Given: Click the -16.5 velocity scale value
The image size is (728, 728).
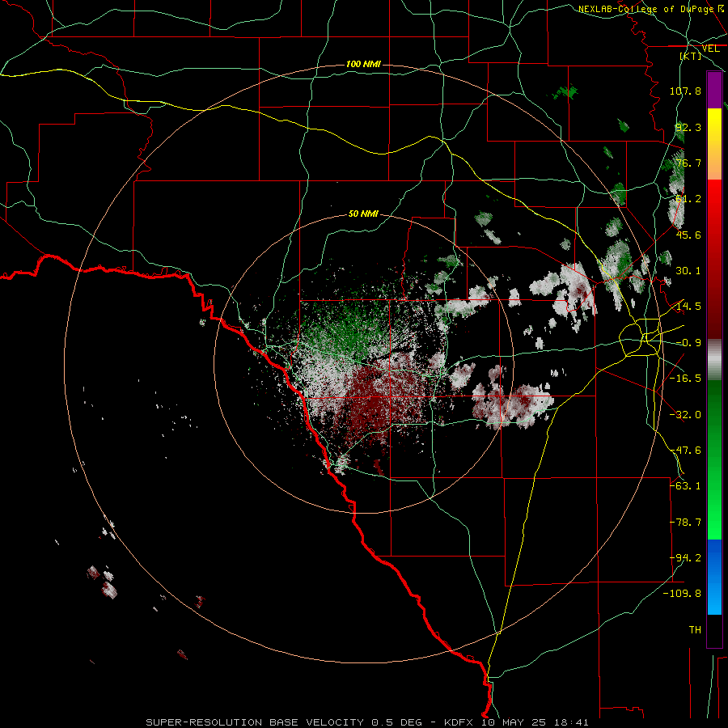Looking at the screenshot, I should [x=685, y=379].
